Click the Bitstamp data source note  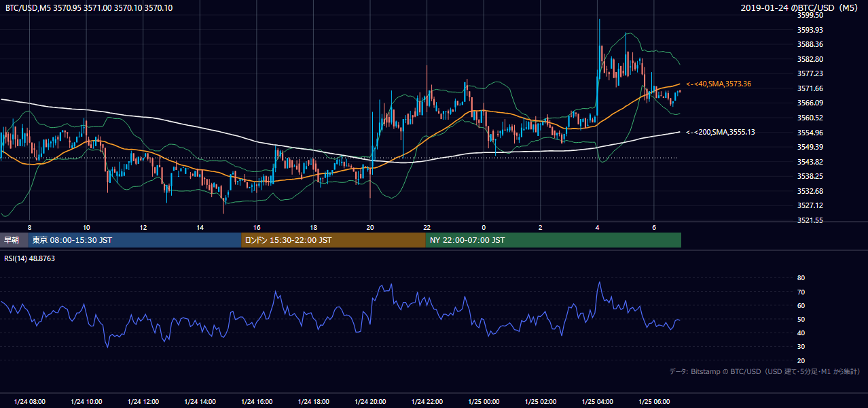pyautogui.click(x=765, y=371)
